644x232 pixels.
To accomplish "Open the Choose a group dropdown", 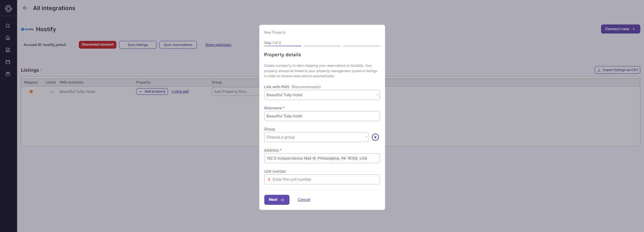I will [x=316, y=137].
